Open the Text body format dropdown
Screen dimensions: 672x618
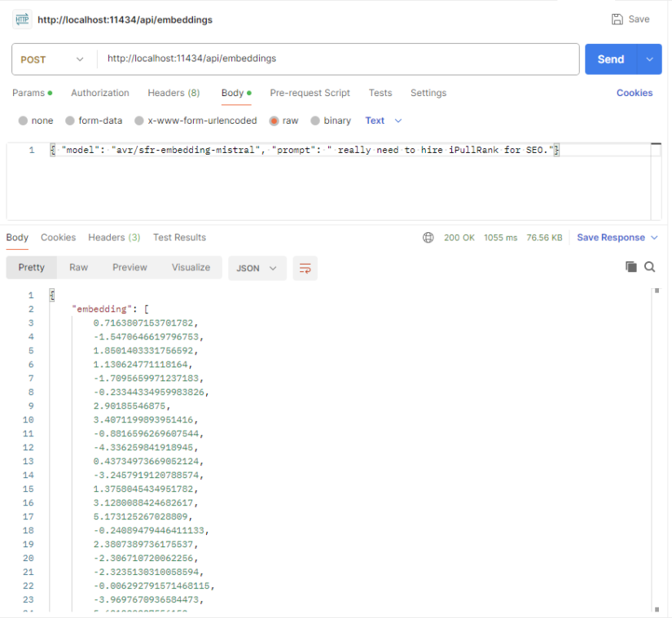pos(381,120)
